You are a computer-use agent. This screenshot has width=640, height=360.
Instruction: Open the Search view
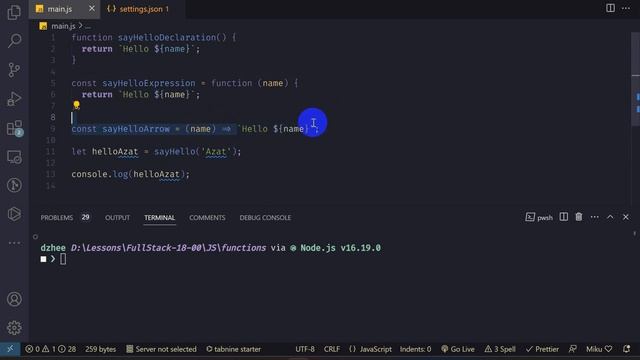point(14,41)
